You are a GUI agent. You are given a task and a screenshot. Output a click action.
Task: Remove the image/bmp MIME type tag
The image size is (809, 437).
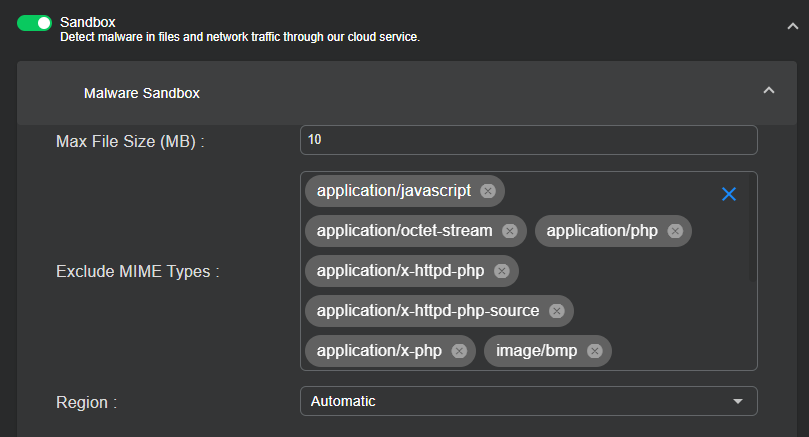pos(594,351)
